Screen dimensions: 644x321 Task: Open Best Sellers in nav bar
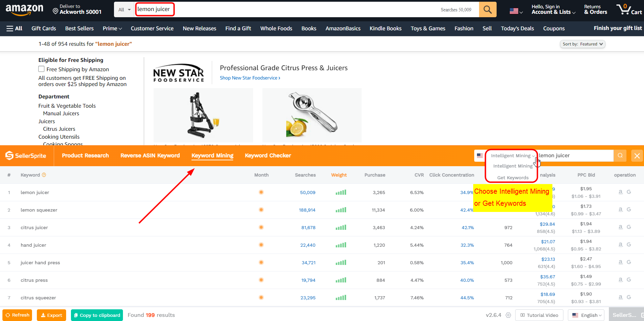[79, 29]
